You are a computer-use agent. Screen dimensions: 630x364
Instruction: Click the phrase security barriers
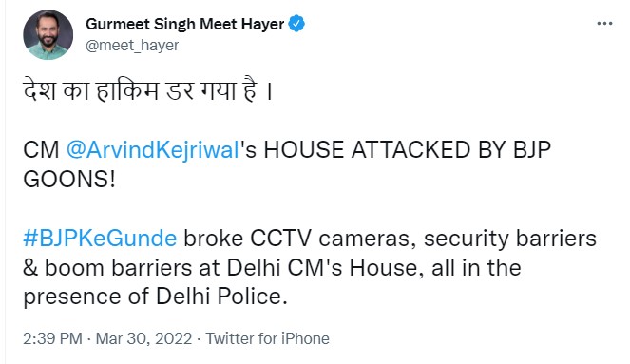point(510,239)
